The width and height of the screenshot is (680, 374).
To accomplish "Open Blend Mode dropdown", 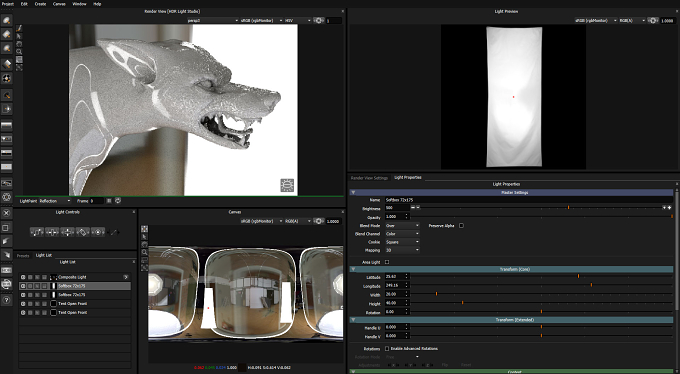I will click(x=402, y=226).
